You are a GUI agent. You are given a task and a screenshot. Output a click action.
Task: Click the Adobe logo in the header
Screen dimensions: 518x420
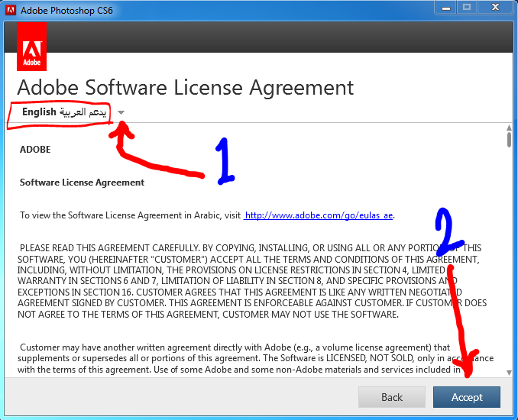(x=32, y=47)
